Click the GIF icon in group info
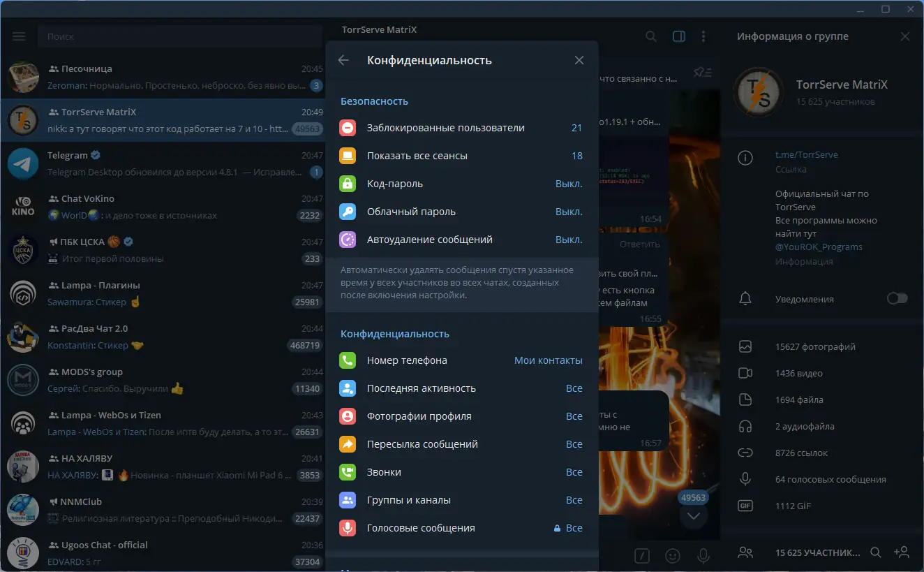The image size is (924, 572). coord(745,506)
